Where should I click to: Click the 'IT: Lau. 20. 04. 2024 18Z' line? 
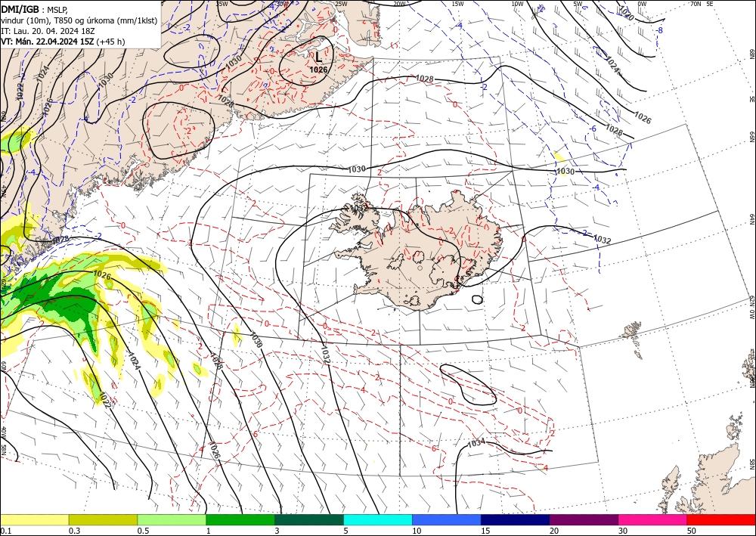[x=48, y=31]
